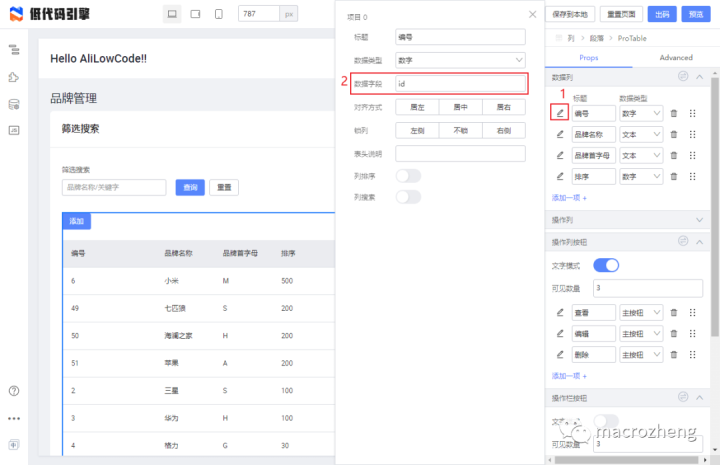
Task: Edit the 品牌首字母 column with pencil icon
Action: pos(560,155)
